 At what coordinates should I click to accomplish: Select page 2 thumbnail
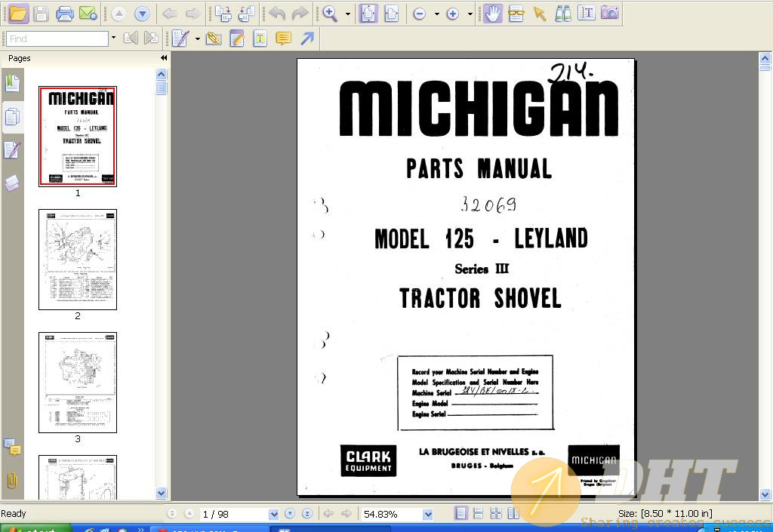(x=78, y=260)
